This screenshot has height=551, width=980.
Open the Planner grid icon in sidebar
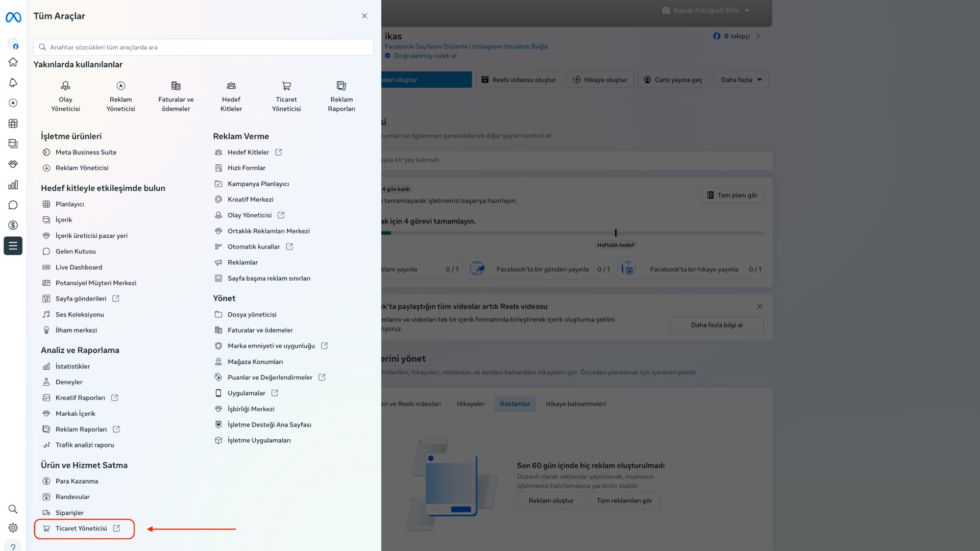coord(13,123)
